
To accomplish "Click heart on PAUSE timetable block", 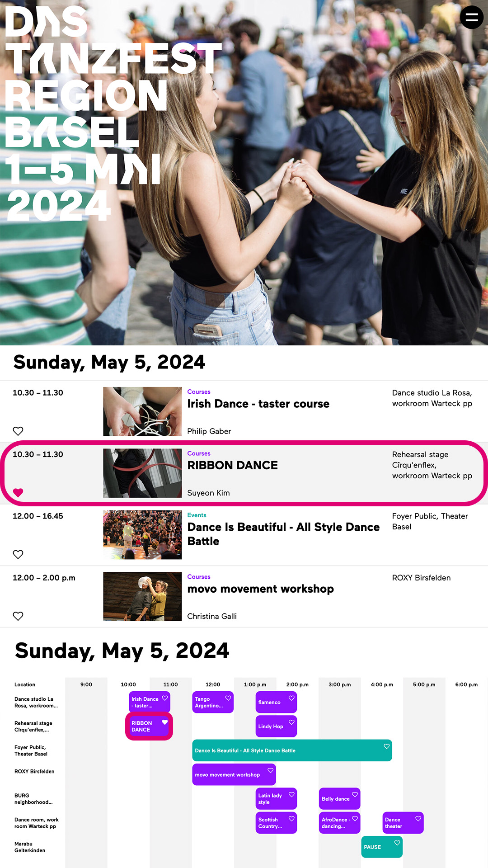I will point(397,843).
